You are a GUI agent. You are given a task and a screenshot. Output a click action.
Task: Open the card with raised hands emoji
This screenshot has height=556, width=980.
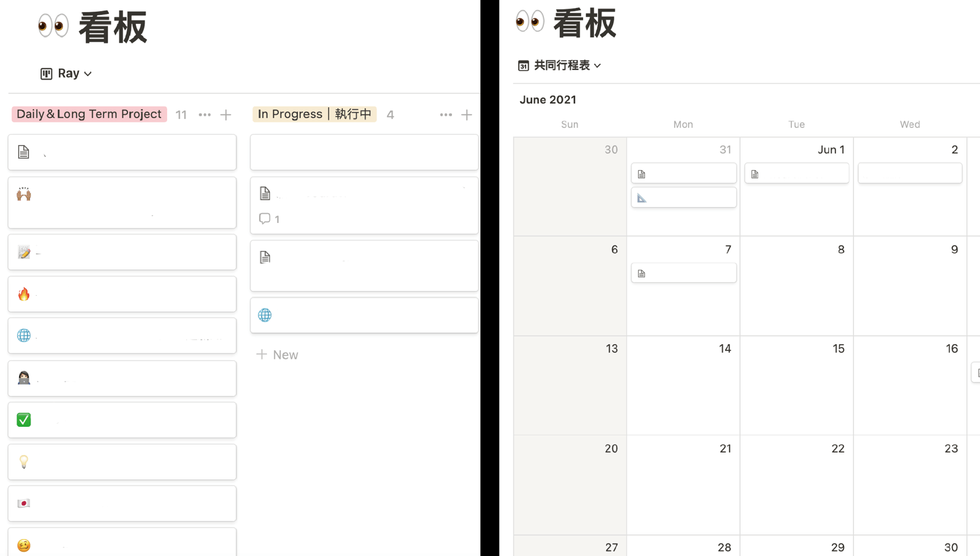coord(122,203)
